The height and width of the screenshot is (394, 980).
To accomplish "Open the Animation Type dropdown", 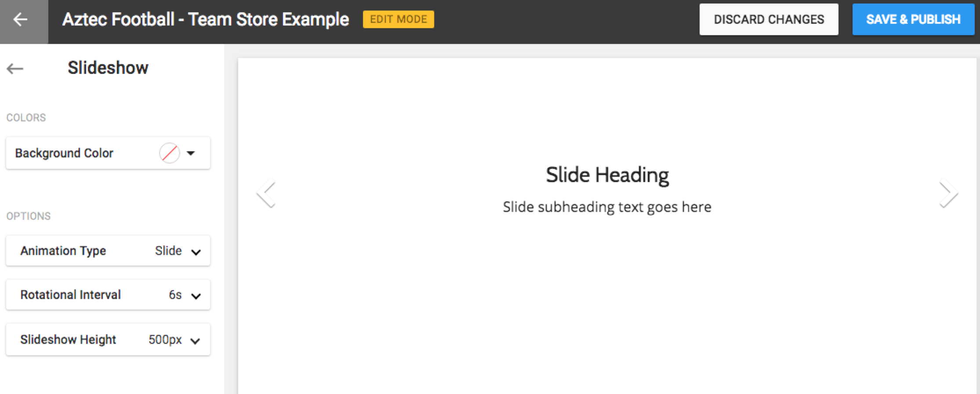I will (x=108, y=251).
